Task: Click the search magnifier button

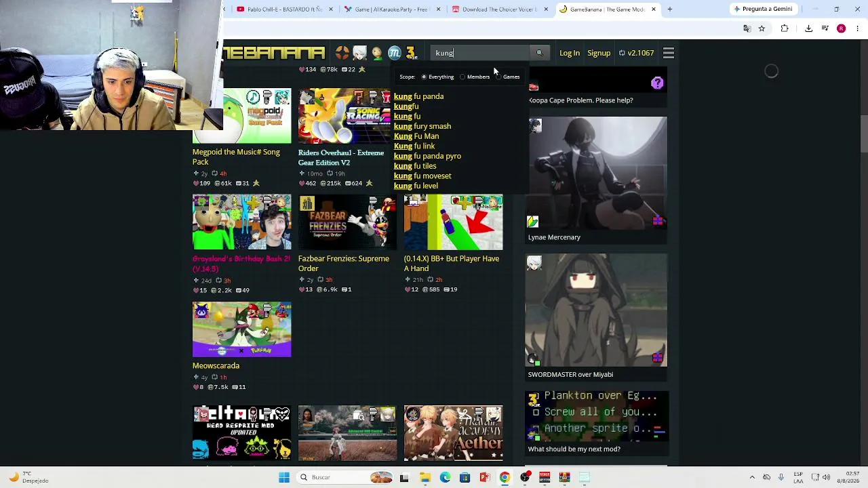Action: [x=540, y=53]
